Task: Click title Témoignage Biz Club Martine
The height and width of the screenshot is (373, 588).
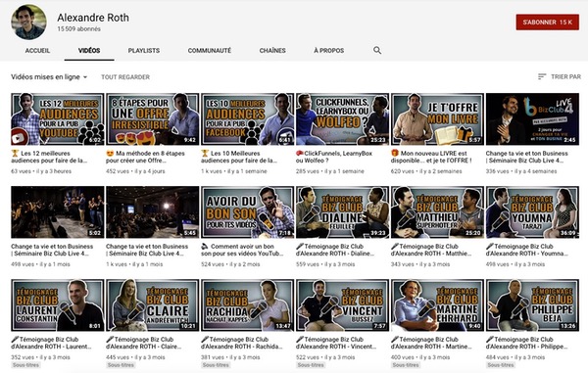Action: (x=431, y=343)
